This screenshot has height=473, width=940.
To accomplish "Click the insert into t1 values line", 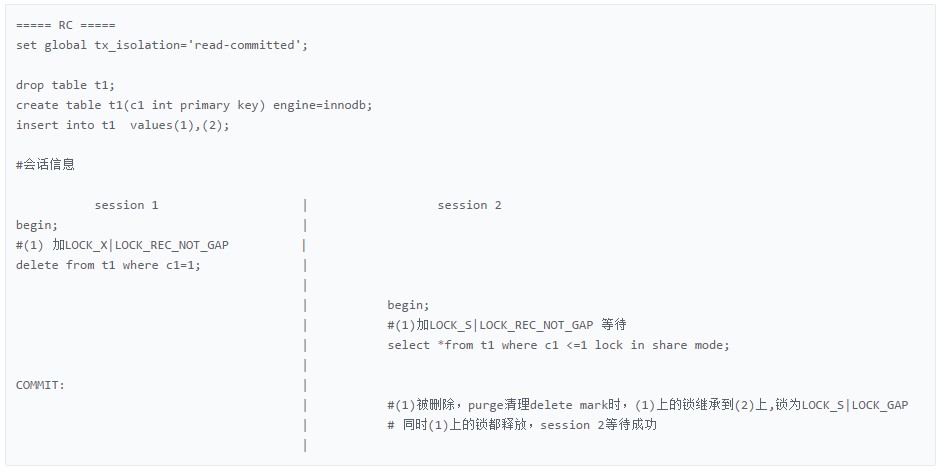I will [123, 125].
